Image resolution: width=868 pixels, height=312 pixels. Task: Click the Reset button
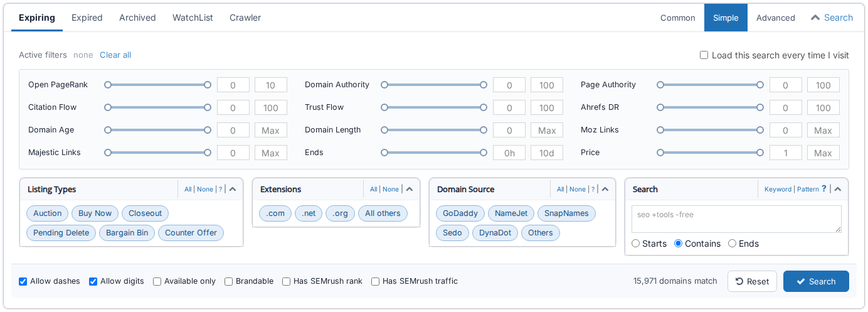pyautogui.click(x=752, y=281)
